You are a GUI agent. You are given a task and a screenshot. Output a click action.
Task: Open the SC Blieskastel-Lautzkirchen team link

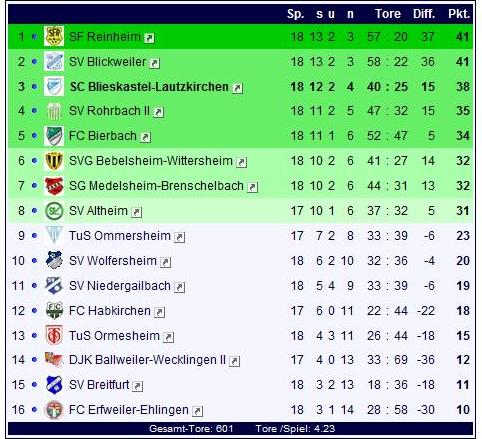point(149,87)
